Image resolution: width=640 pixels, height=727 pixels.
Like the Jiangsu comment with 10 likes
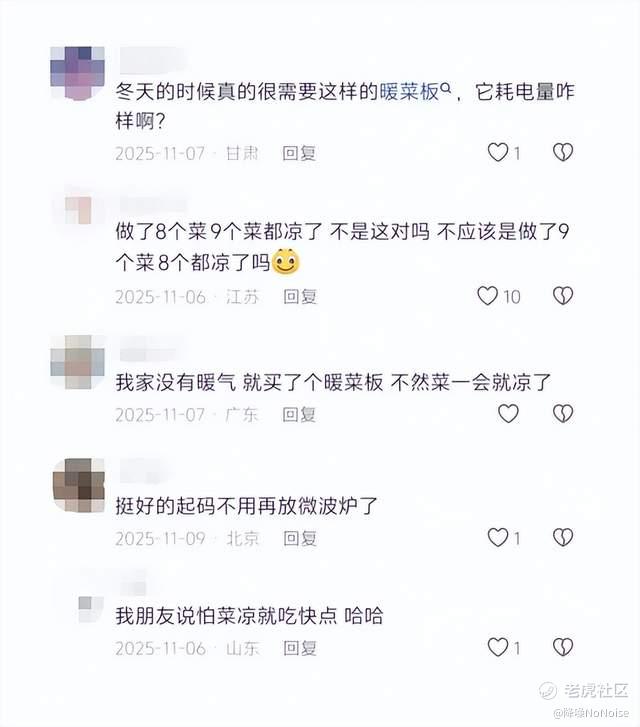pos(487,296)
